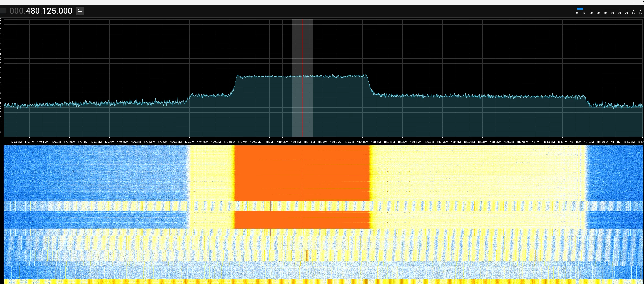Click the digit 8 in frequency display

pyautogui.click(x=34, y=11)
